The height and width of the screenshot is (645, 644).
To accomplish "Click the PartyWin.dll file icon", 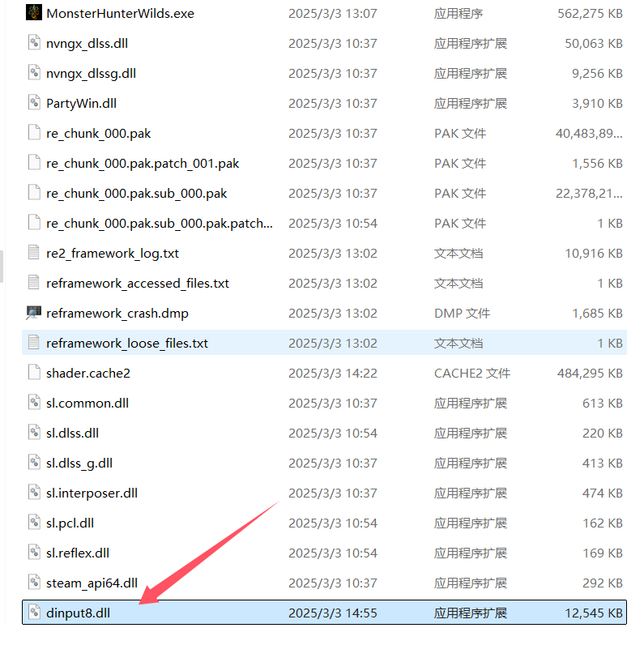I will (33, 103).
